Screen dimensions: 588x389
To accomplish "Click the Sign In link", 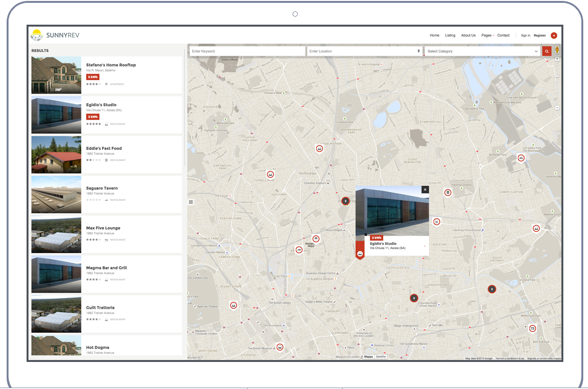I will pos(525,36).
